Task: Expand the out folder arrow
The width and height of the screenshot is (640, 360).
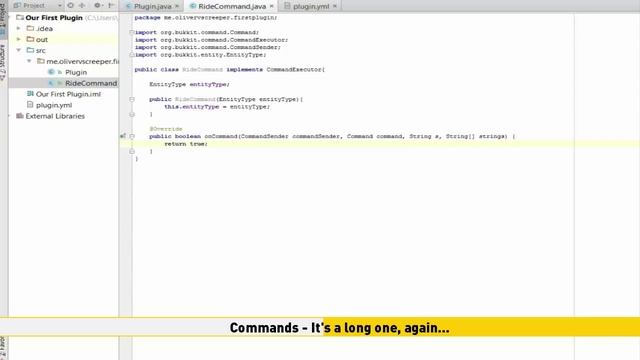Action: (18, 39)
